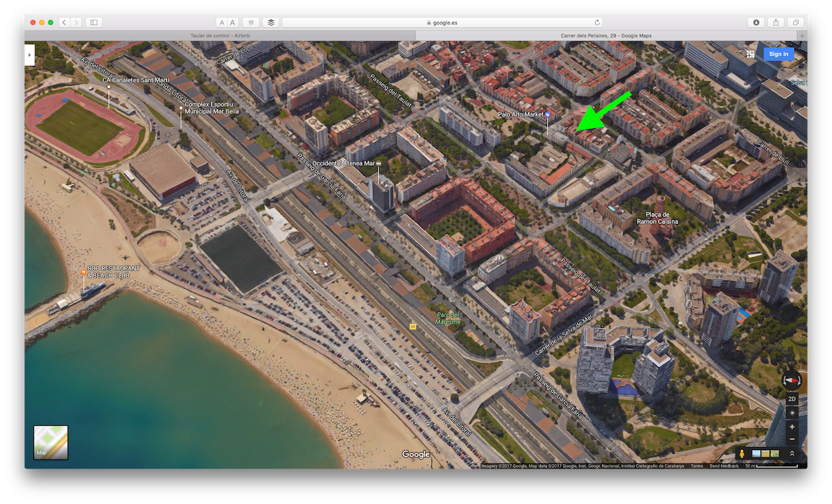
Task: Open the Google apps grid
Action: point(750,54)
